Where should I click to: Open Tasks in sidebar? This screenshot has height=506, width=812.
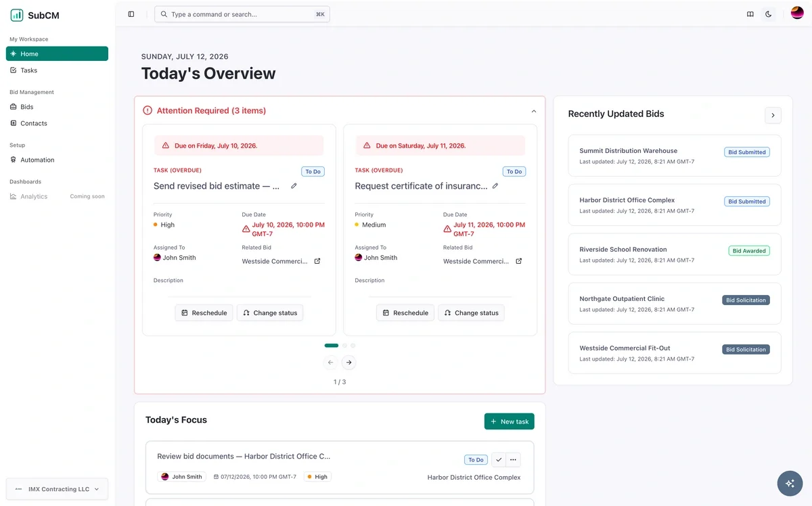point(57,70)
